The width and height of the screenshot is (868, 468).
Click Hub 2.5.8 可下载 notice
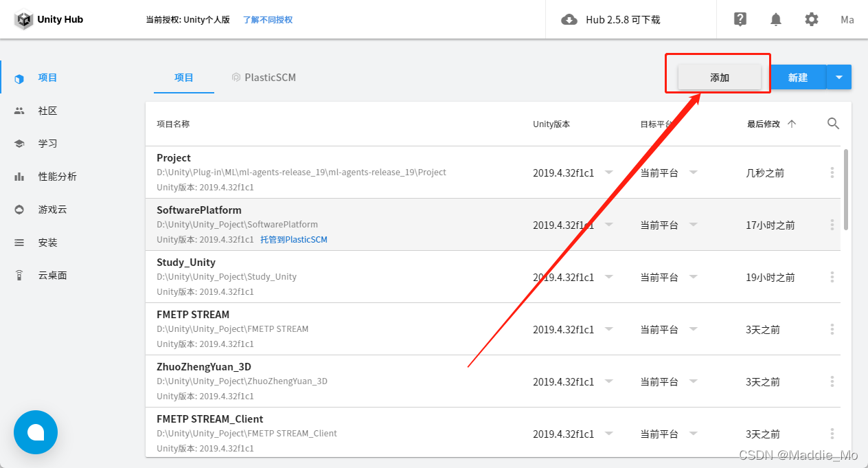[x=622, y=20]
